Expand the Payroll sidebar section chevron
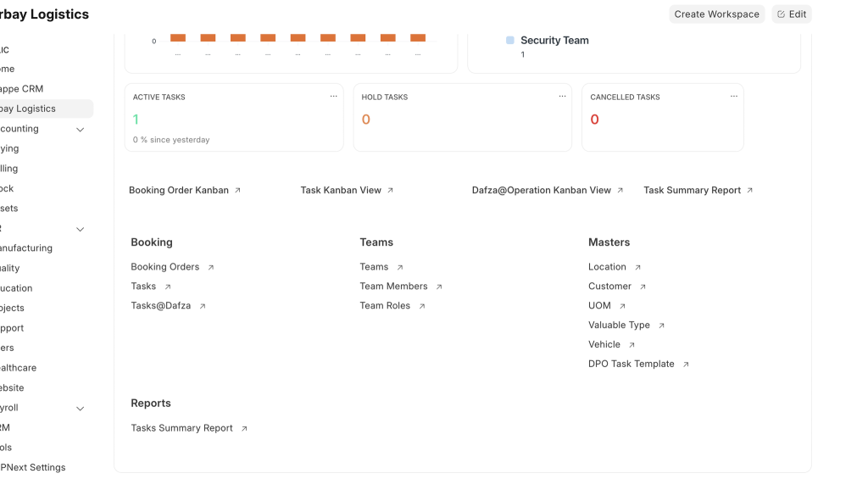Viewport: 868px width, 479px height. 81,408
